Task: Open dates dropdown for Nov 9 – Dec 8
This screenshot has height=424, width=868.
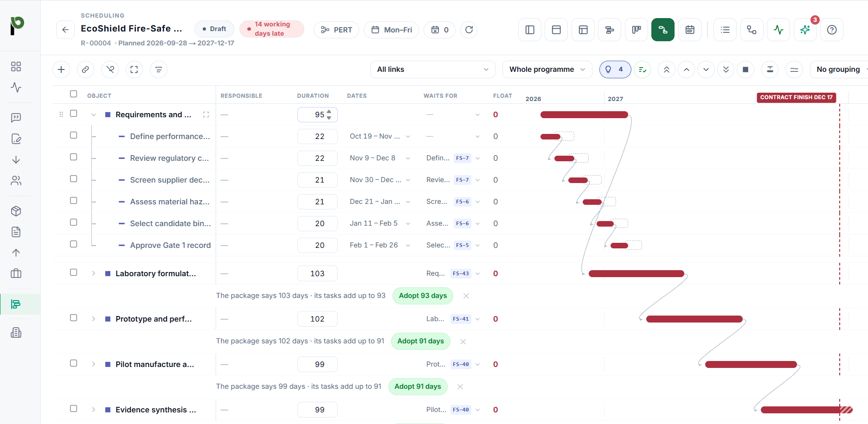Action: click(408, 158)
